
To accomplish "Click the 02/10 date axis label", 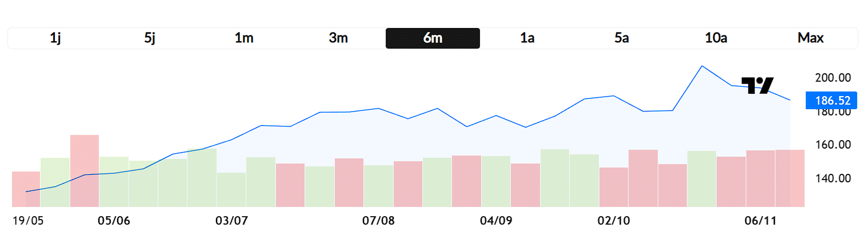I will [x=613, y=221].
